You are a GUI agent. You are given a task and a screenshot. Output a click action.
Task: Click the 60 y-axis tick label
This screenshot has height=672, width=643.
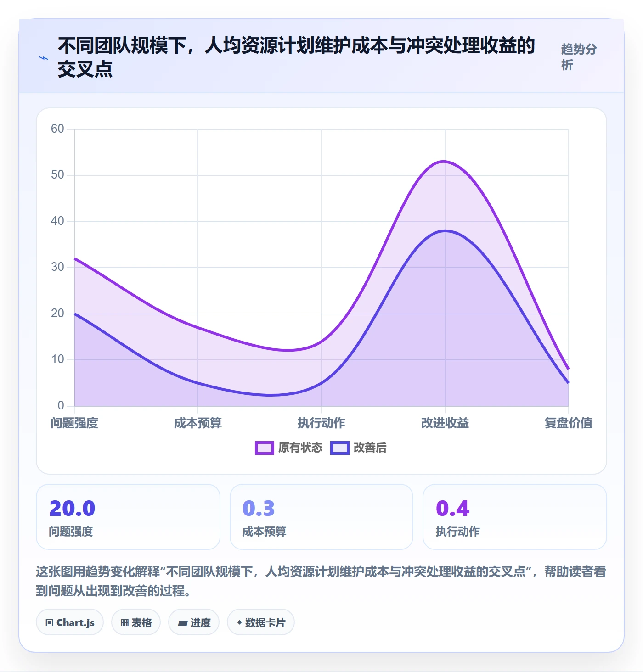[57, 129]
